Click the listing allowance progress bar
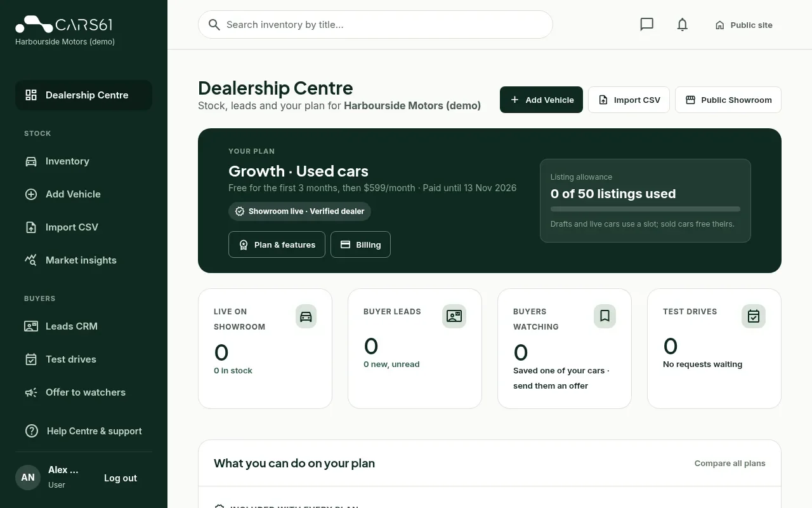This screenshot has width=812, height=508. pyautogui.click(x=645, y=209)
